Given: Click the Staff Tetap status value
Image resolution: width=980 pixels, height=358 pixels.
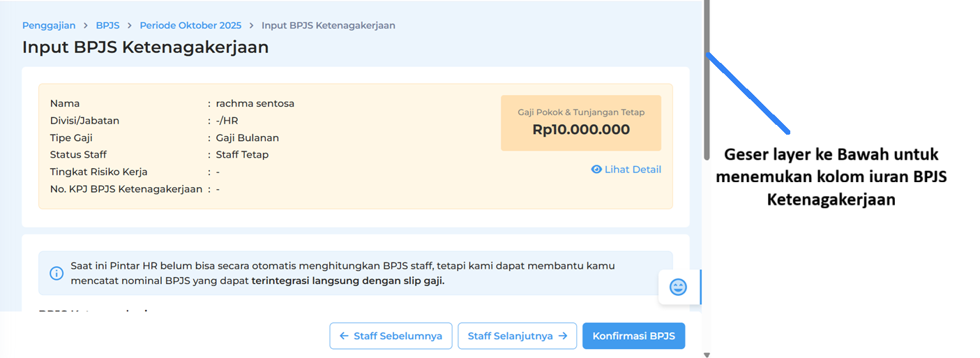Looking at the screenshot, I should click(242, 154).
